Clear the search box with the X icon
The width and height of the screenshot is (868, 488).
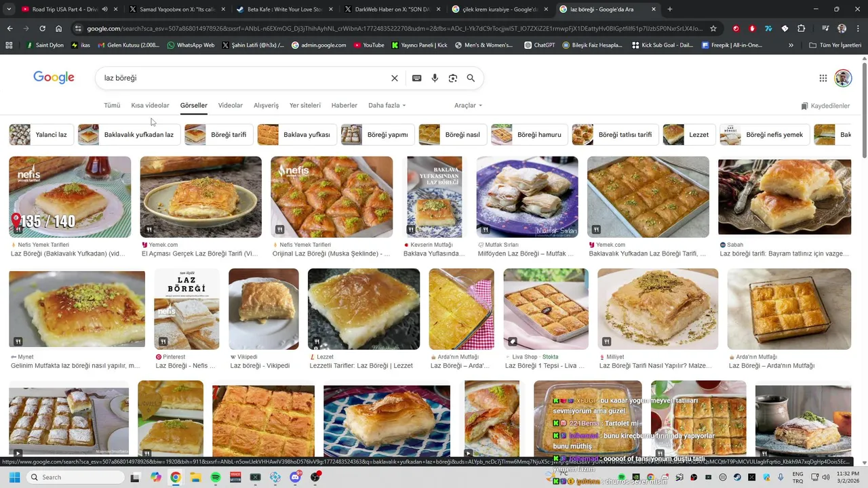(x=395, y=78)
